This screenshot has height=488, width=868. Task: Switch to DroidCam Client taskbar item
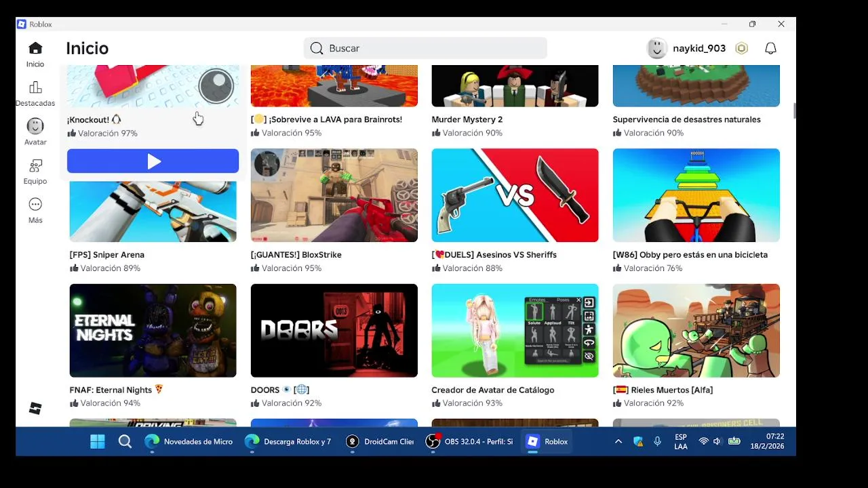point(380,442)
